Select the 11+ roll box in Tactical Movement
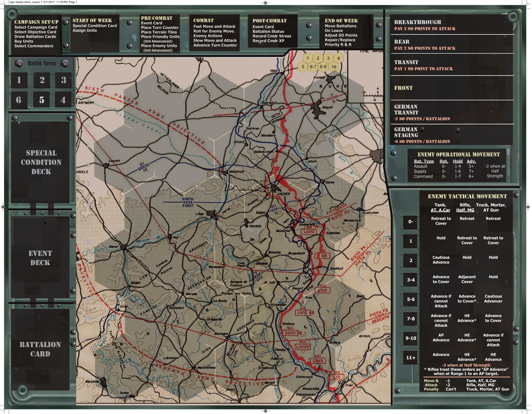Viewport: 532px width, 414px height. pos(410,358)
